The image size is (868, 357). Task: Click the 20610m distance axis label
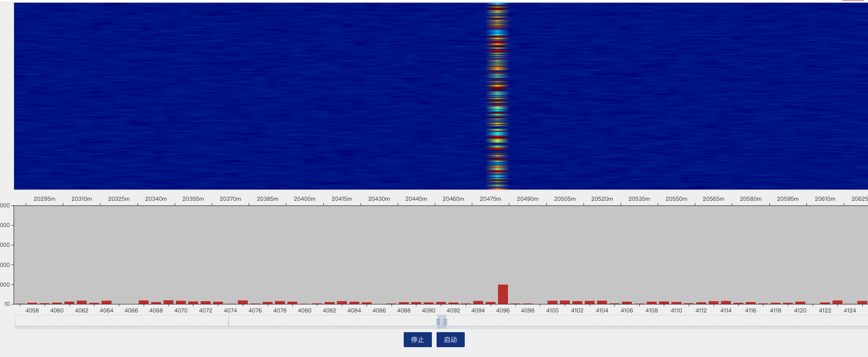825,199
